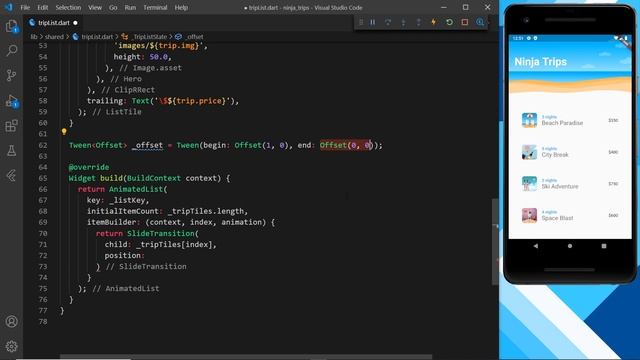
Task: Open the Run menu
Action: (130, 7)
